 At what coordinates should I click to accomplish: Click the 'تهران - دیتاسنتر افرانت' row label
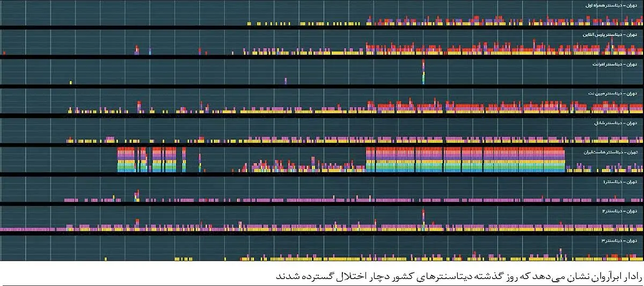[614, 64]
